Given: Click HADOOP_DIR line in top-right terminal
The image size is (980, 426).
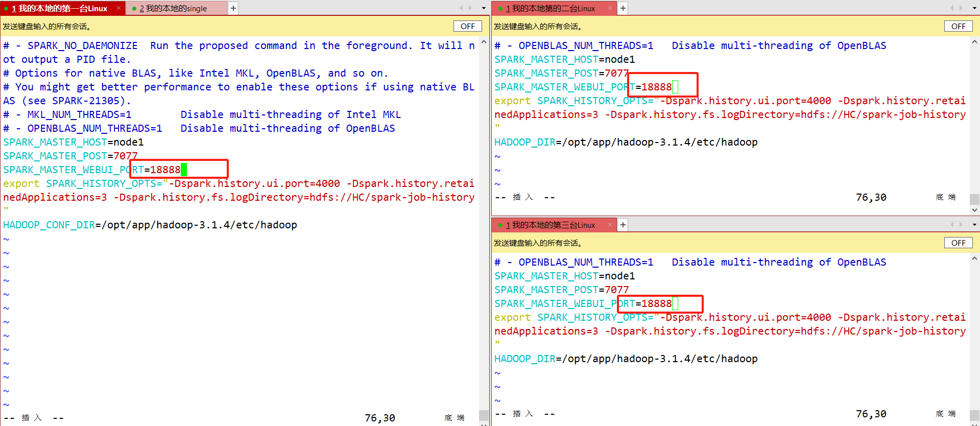Looking at the screenshot, I should pyautogui.click(x=626, y=142).
